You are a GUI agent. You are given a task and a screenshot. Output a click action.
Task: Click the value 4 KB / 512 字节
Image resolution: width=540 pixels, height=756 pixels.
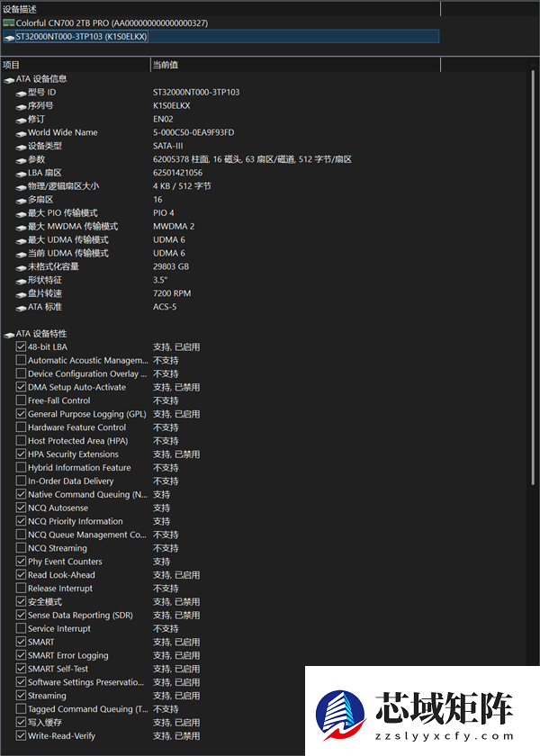[x=182, y=186]
